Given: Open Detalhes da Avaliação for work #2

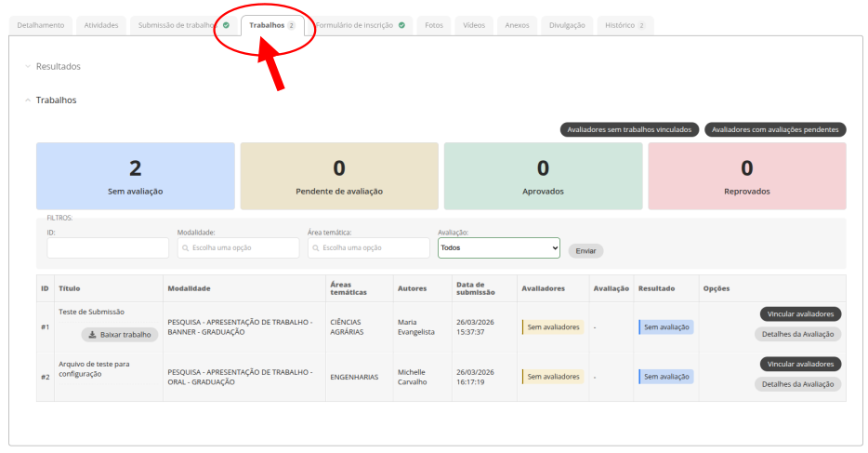Looking at the screenshot, I should pyautogui.click(x=797, y=384).
